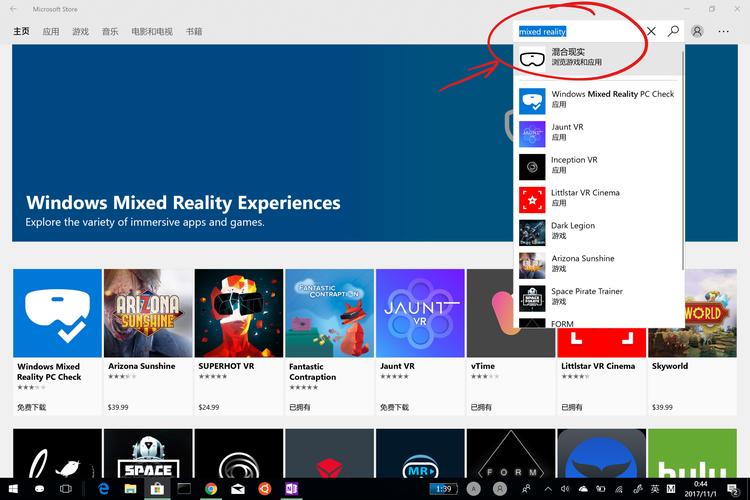This screenshot has width=750, height=500.
Task: Click the $39.99 price under Skyworld
Action: [x=662, y=407]
